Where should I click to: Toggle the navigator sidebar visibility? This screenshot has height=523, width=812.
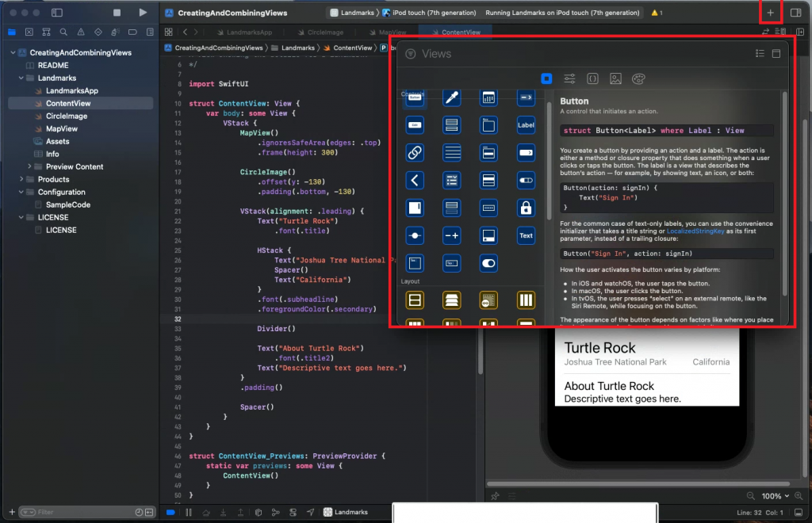57,13
